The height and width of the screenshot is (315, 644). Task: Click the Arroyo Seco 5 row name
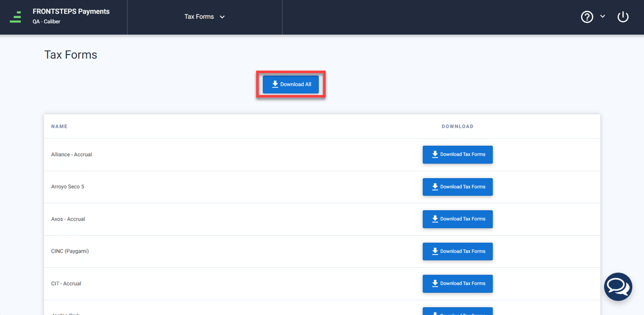[67, 187]
